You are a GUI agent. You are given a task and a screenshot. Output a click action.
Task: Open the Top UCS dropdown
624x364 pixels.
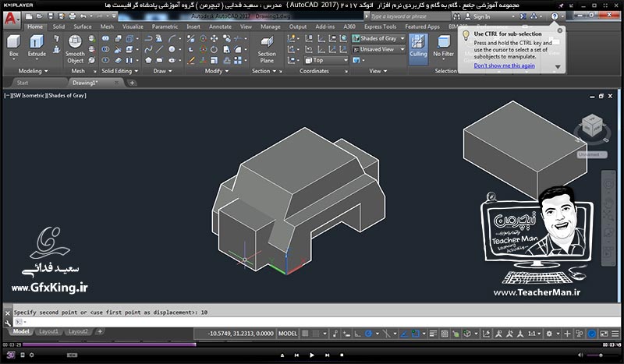pyautogui.click(x=326, y=61)
